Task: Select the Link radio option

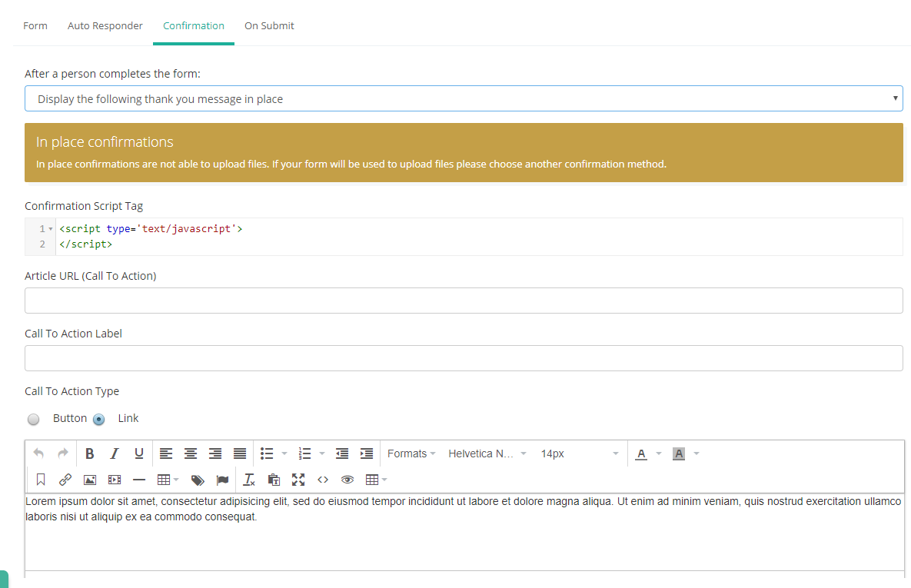Action: (x=98, y=419)
